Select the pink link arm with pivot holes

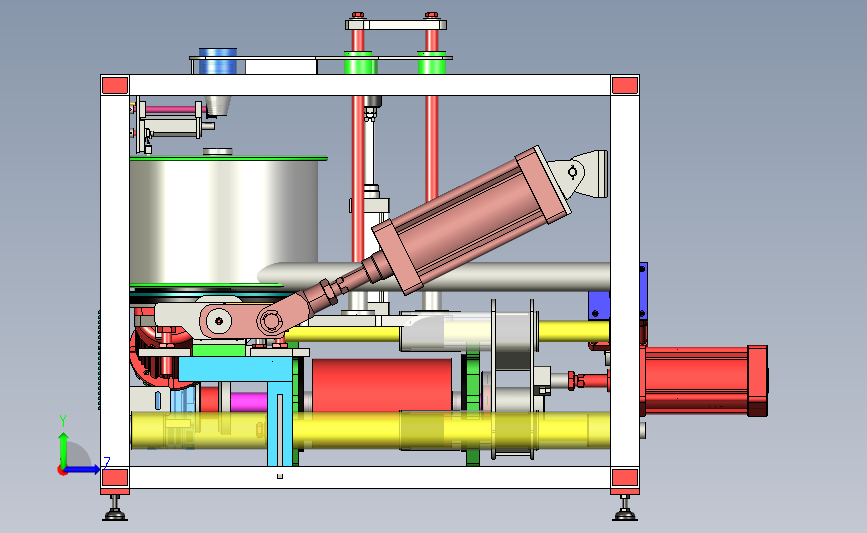[243, 321]
